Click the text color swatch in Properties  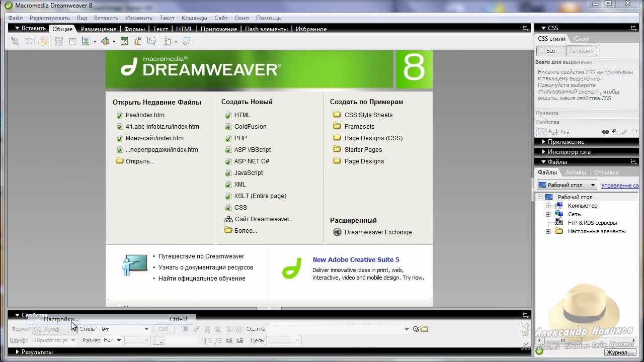pos(158,340)
